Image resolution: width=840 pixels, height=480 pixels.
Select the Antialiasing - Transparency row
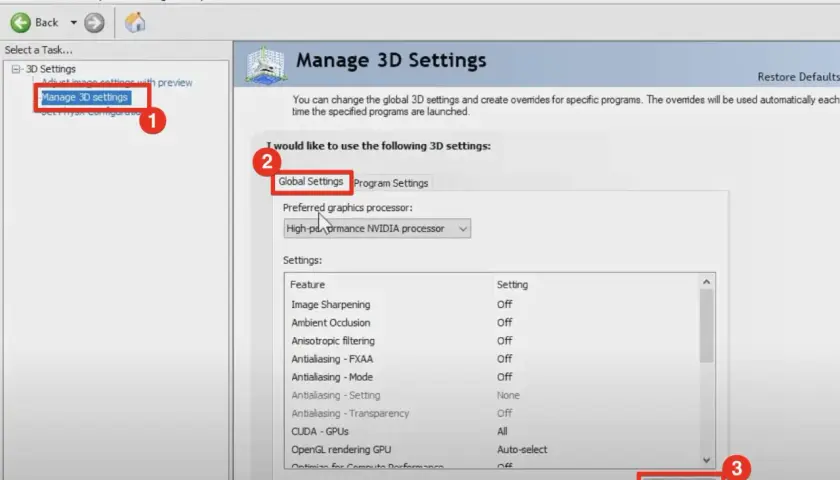492,414
